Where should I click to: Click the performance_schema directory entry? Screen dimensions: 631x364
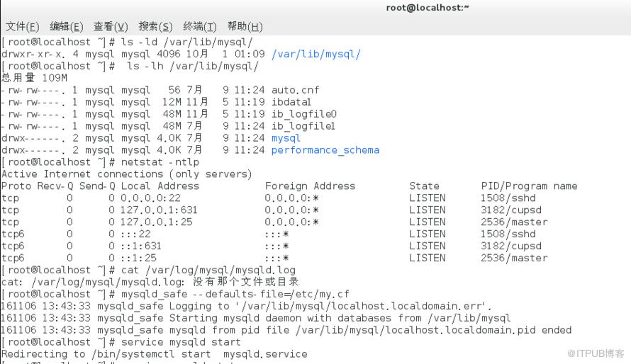[x=325, y=150]
